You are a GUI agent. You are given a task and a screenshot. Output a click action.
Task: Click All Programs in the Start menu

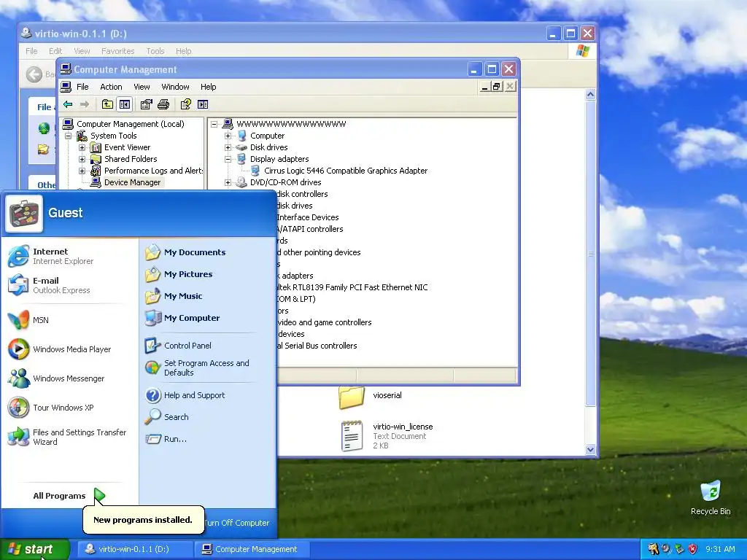coord(69,496)
